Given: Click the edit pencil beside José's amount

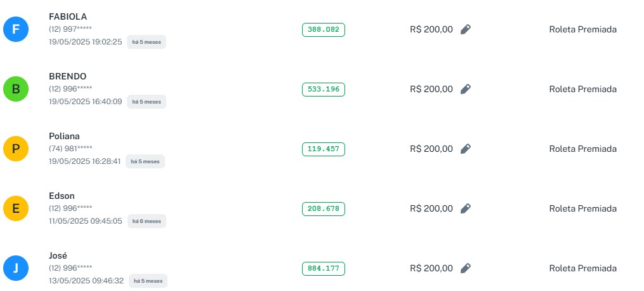Looking at the screenshot, I should point(465,268).
